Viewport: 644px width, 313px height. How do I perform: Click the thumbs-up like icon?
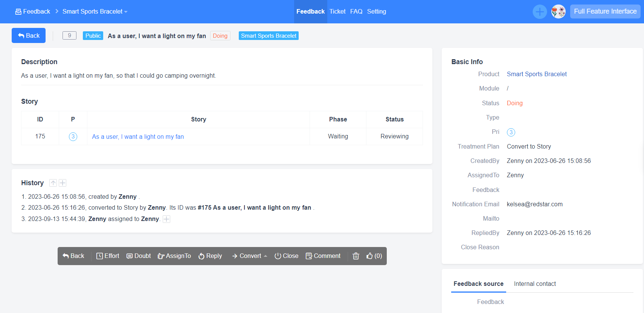pos(370,256)
